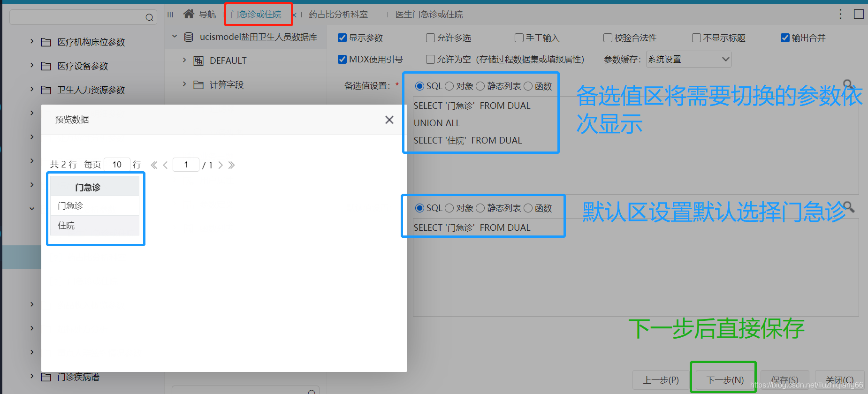Close the 门急诊或住院 tab with its x

point(295,15)
